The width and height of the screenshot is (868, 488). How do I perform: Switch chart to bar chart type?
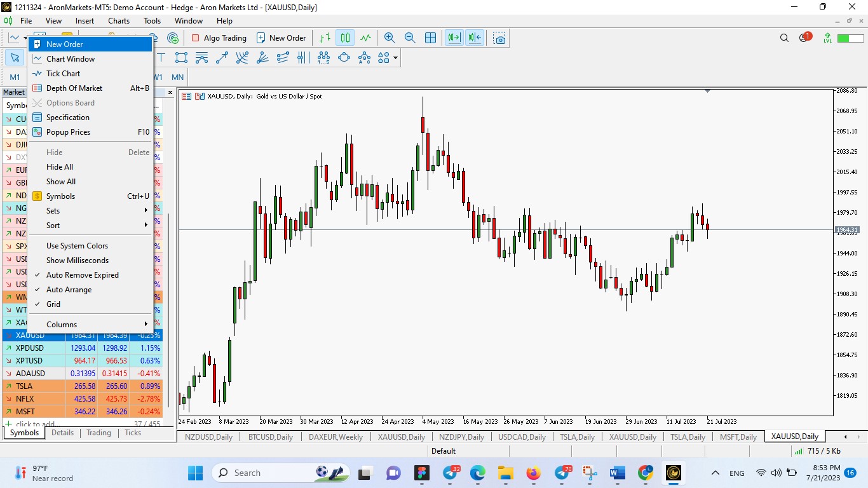point(325,38)
